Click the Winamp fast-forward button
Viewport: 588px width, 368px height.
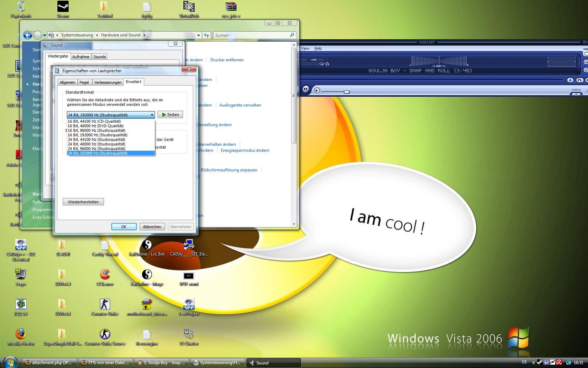click(305, 89)
